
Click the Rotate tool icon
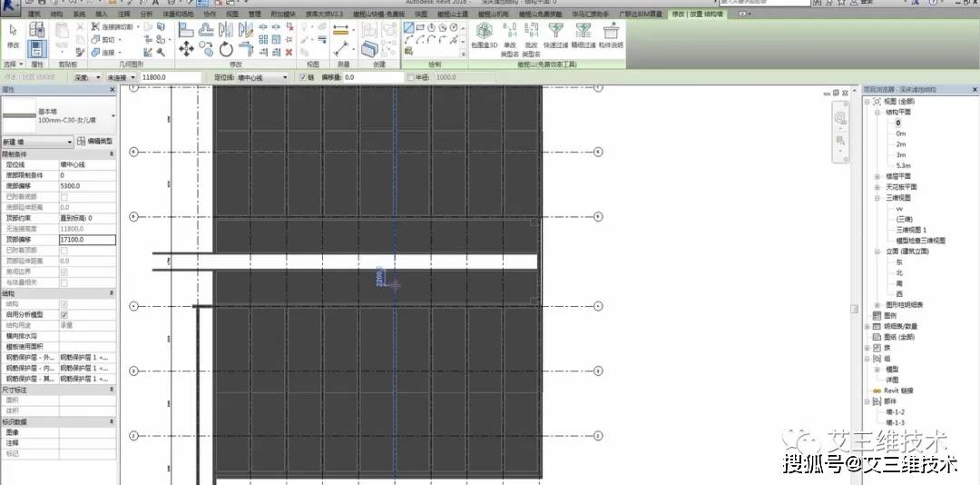226,48
